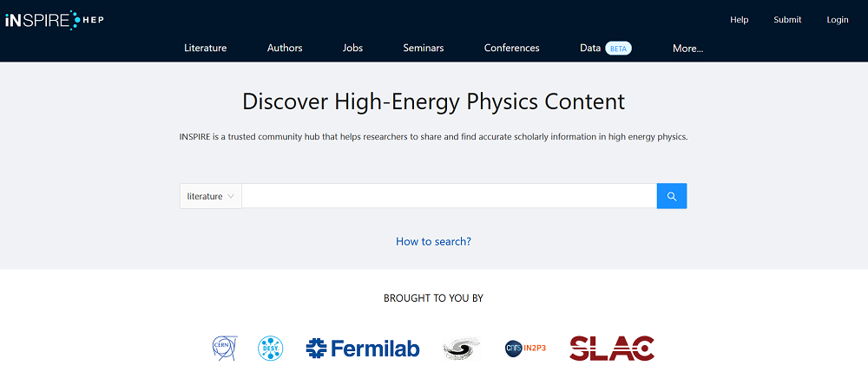Open the Data BETA section
Screen dimensions: 868x372
pyautogui.click(x=605, y=48)
